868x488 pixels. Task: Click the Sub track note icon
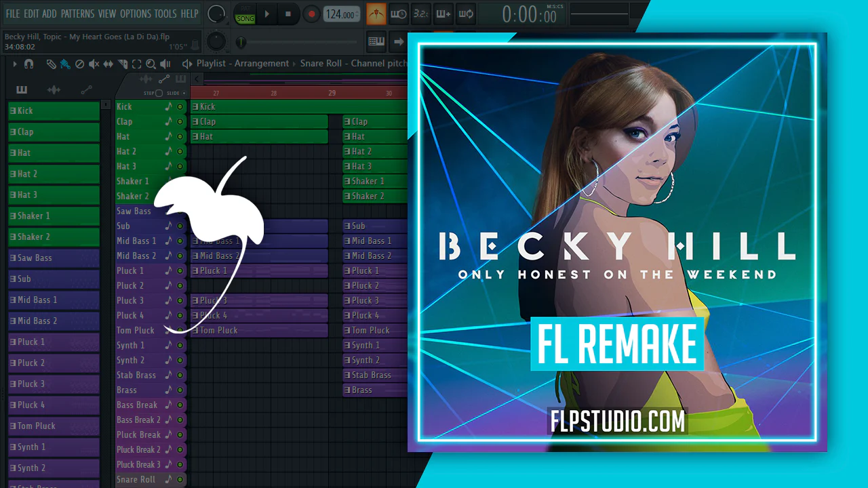pyautogui.click(x=168, y=226)
